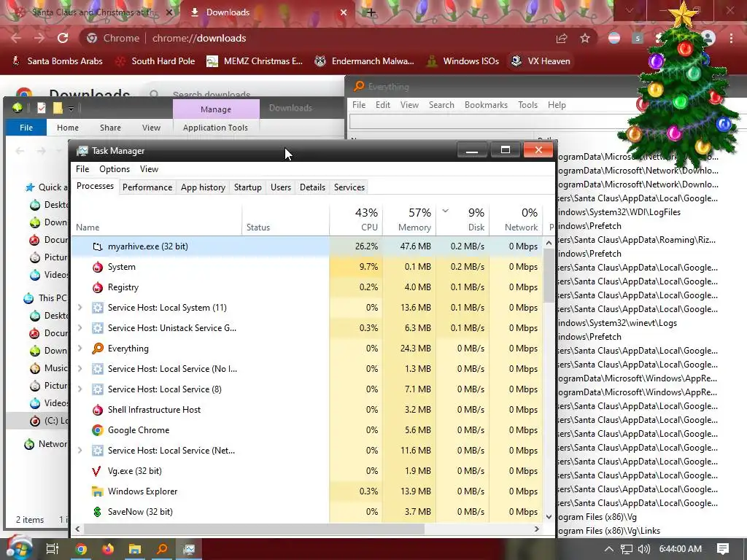The height and width of the screenshot is (560, 747).
Task: Select Windows Explorer process icon
Action: 98,491
